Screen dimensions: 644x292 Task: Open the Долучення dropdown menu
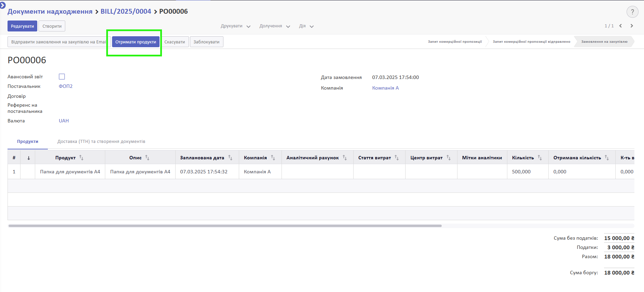pos(274,26)
